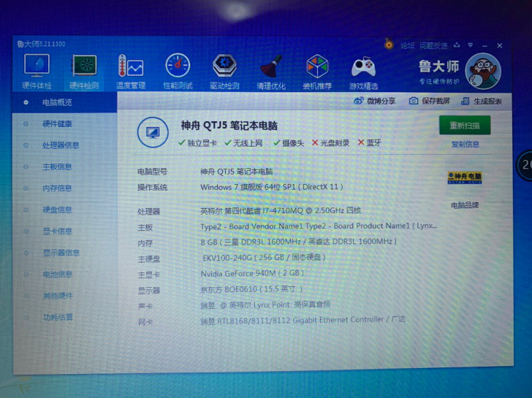This screenshot has width=532, height=398.
Task: Open the 问题反馈 feedback link
Action: 433,45
